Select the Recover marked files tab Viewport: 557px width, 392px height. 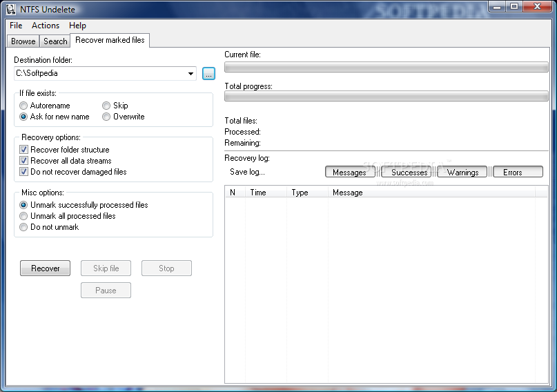(110, 40)
